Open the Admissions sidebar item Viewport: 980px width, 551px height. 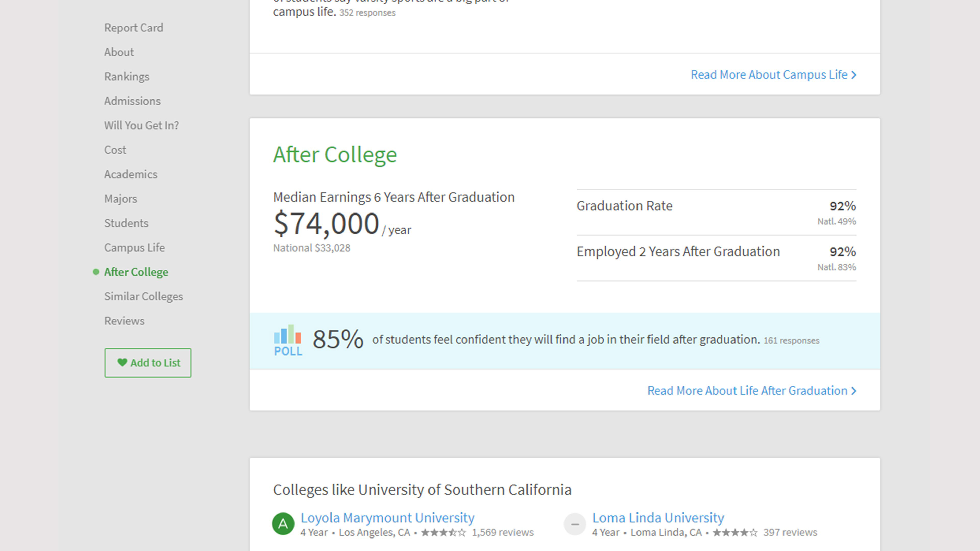point(132,101)
